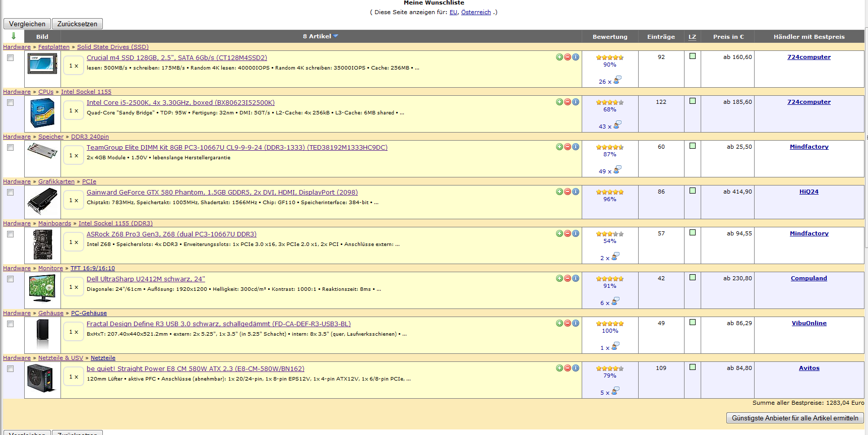Viewport: 868px width, 435px height.
Task: Open the HiQ24 dealer link
Action: (x=809, y=192)
